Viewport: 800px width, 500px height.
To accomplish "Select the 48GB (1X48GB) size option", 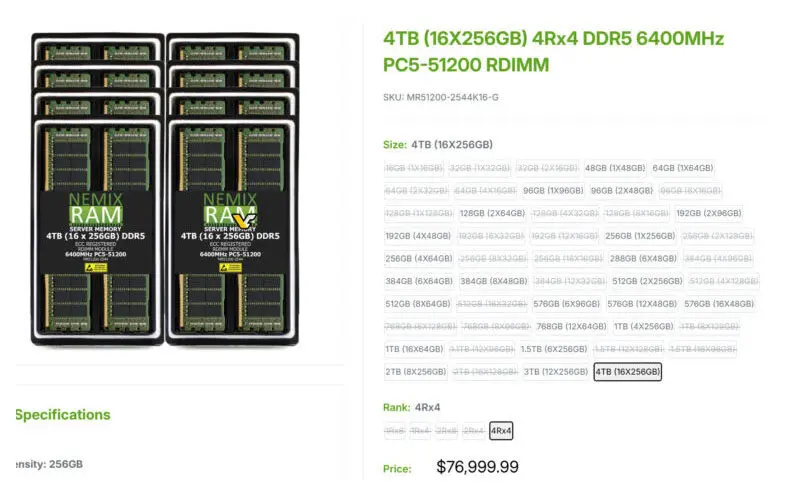I will coord(615,168).
